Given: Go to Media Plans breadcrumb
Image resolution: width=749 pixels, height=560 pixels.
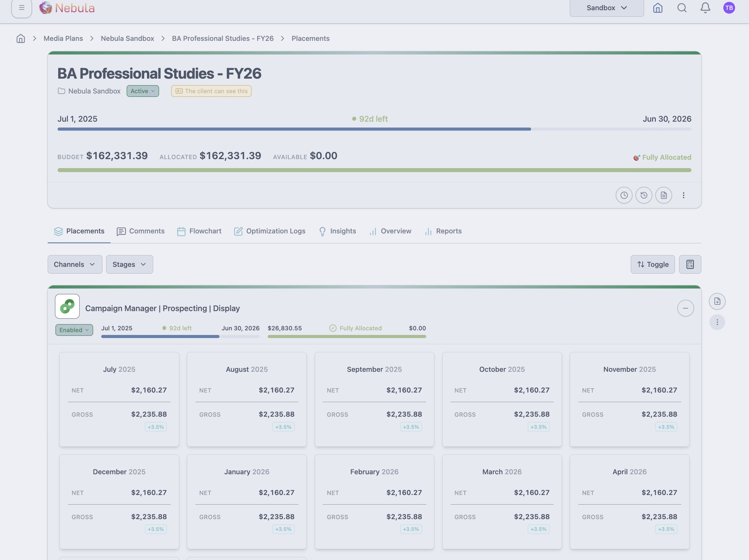Looking at the screenshot, I should (63, 39).
